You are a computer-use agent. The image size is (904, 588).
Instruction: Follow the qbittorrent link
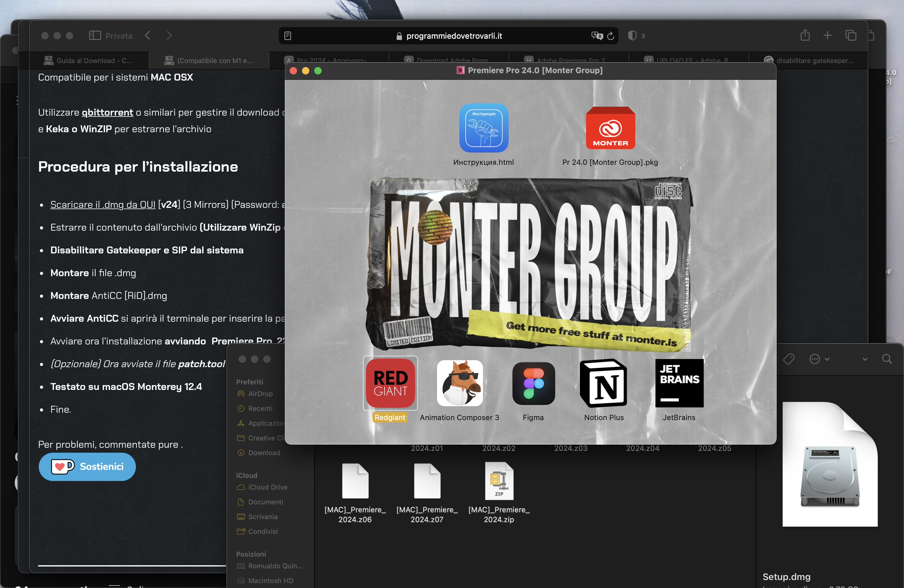[108, 113]
